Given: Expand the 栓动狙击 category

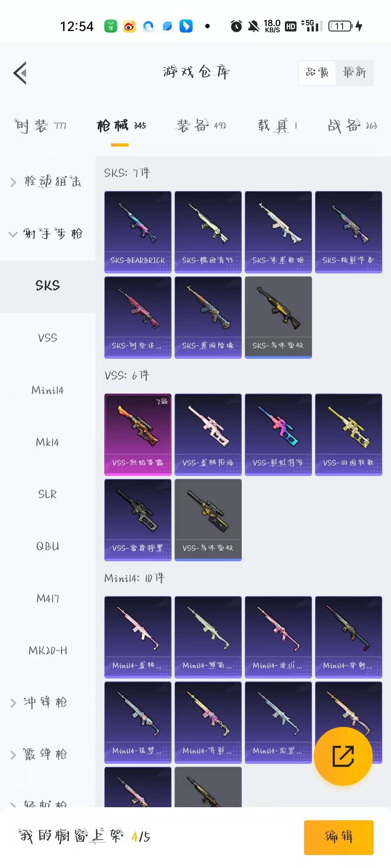Looking at the screenshot, I should point(46,181).
